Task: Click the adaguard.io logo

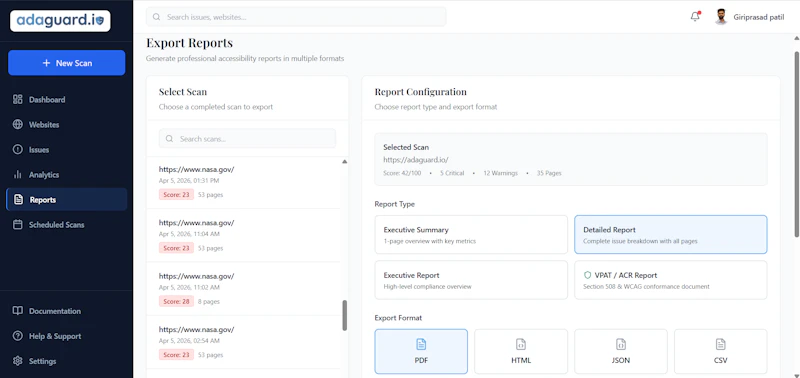Action: coord(60,20)
